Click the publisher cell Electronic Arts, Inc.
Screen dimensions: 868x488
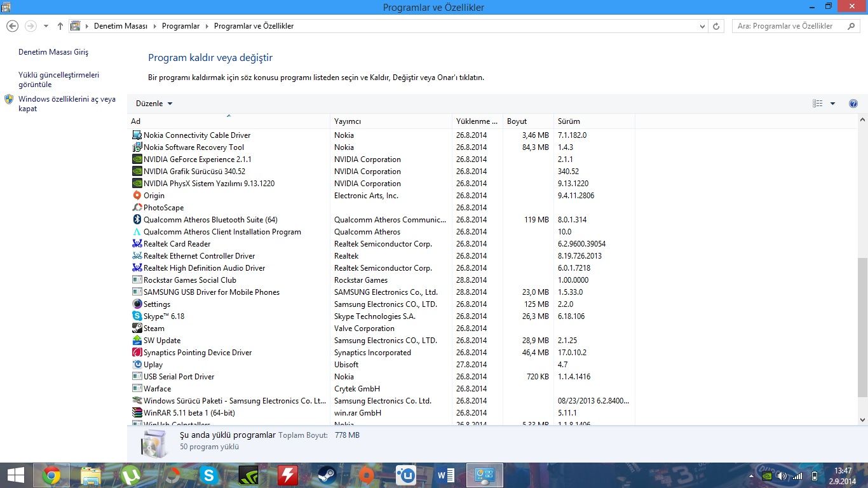point(366,196)
